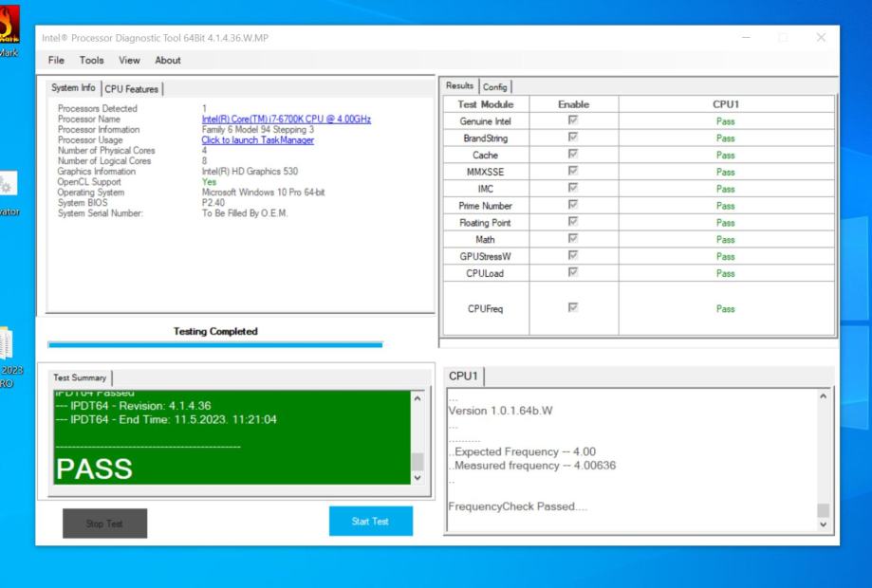The height and width of the screenshot is (588, 872).
Task: Select the Config tab
Action: [x=494, y=86]
